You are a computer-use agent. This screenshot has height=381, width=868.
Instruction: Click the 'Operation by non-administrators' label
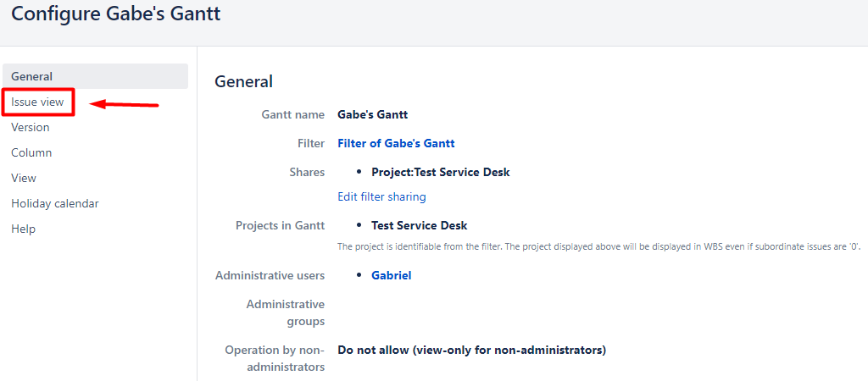pyautogui.click(x=275, y=358)
